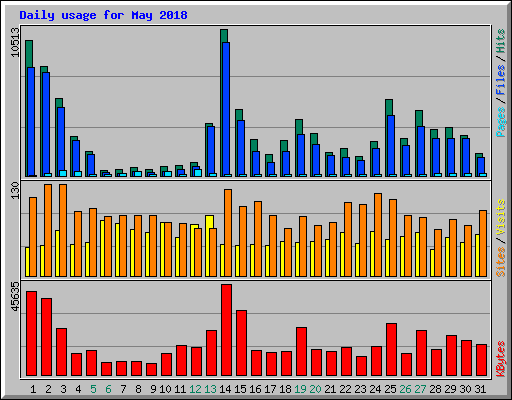
Task: Select the red KBytes bar for day 27
Action: 421,353
